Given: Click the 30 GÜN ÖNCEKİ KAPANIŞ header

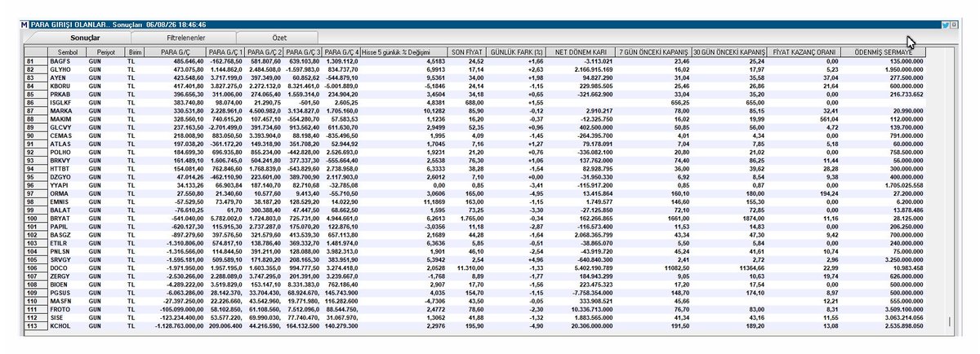Looking at the screenshot, I should click(x=728, y=51).
